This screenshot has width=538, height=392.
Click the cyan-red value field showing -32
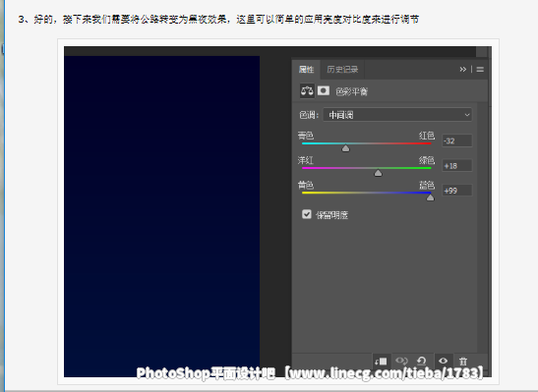[x=456, y=140]
